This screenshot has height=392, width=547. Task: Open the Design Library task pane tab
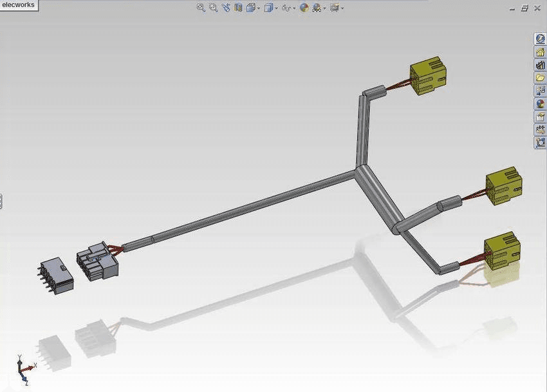click(x=540, y=65)
